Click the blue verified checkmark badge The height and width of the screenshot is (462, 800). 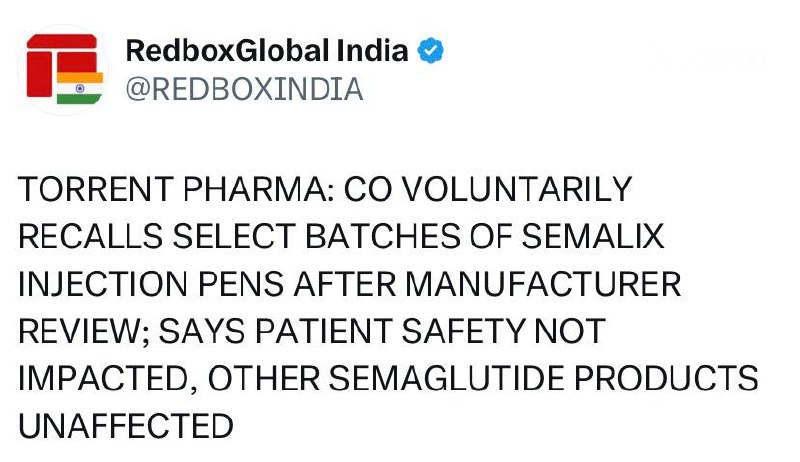[431, 50]
